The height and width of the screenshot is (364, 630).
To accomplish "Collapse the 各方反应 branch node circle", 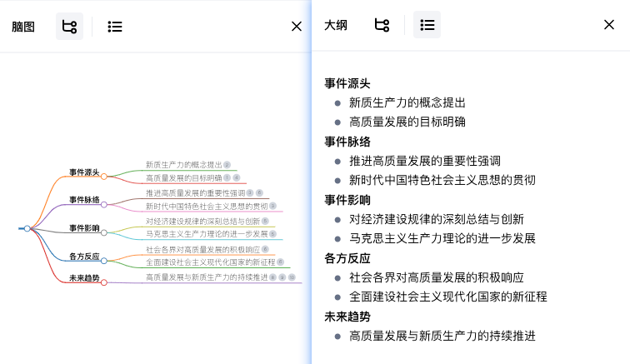I will [x=104, y=260].
